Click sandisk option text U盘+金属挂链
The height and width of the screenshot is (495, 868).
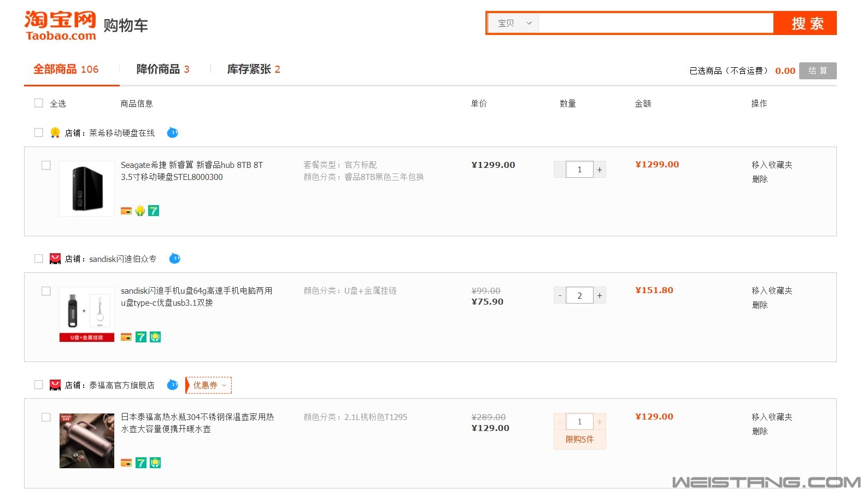pyautogui.click(x=371, y=290)
